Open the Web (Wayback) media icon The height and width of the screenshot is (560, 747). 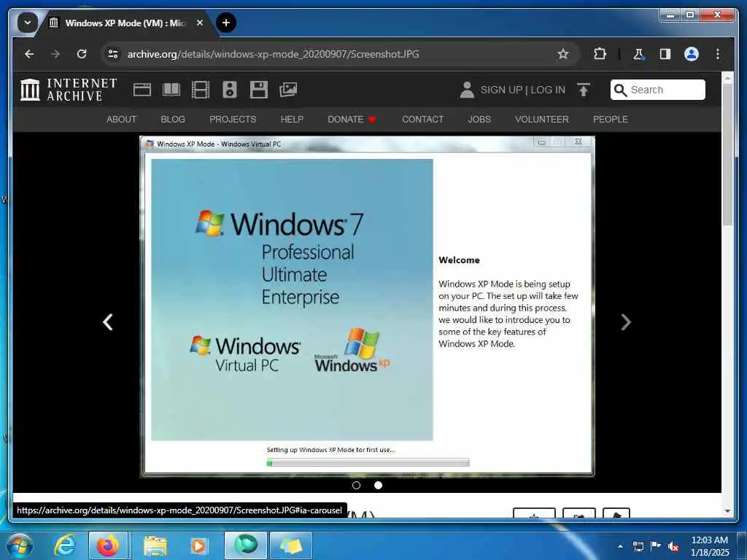coord(142,90)
